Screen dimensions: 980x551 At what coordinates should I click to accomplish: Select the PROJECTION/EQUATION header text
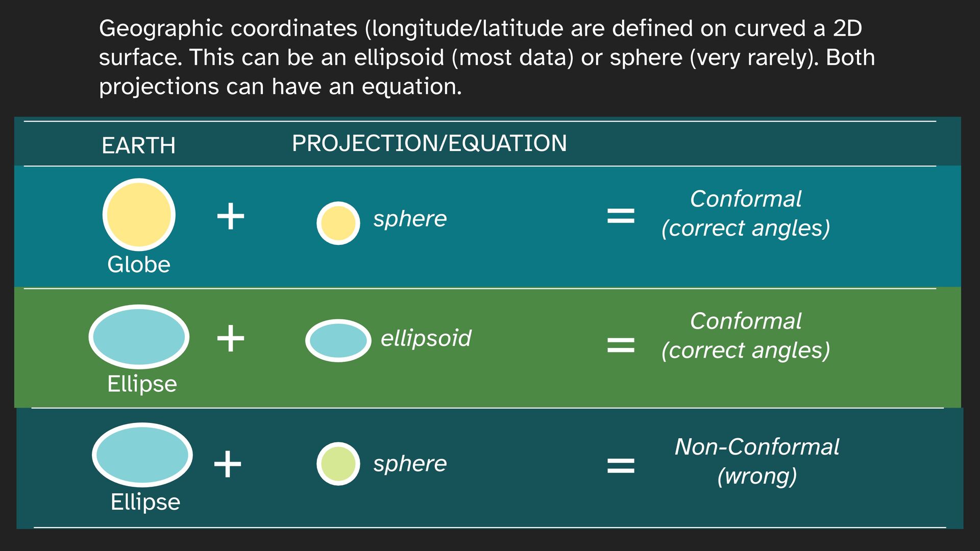[x=429, y=143]
